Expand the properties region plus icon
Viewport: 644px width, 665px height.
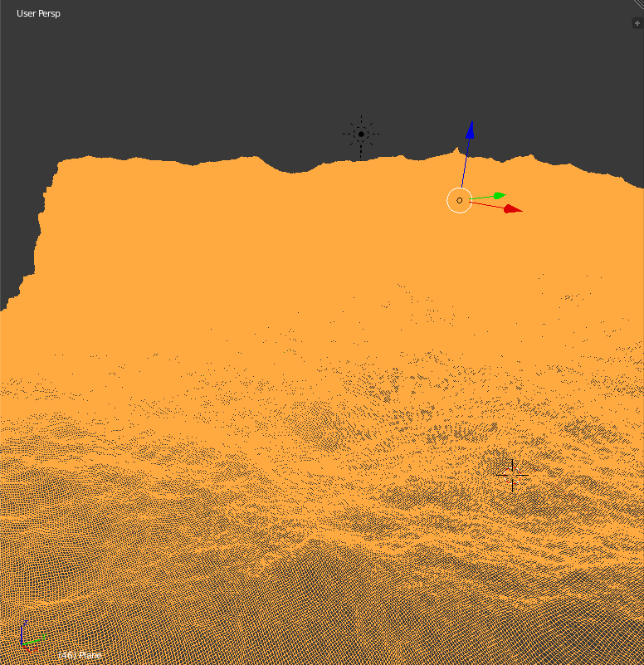pos(637,23)
